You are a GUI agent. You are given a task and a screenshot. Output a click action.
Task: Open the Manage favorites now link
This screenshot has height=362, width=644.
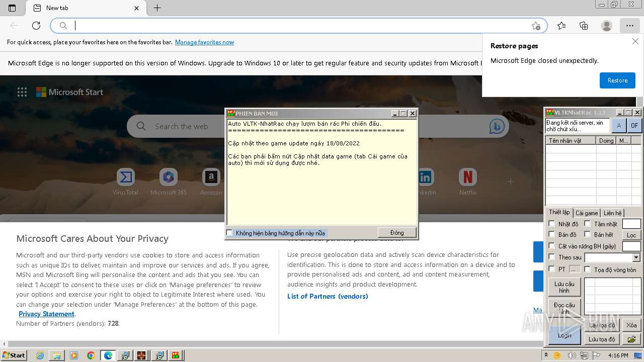204,42
